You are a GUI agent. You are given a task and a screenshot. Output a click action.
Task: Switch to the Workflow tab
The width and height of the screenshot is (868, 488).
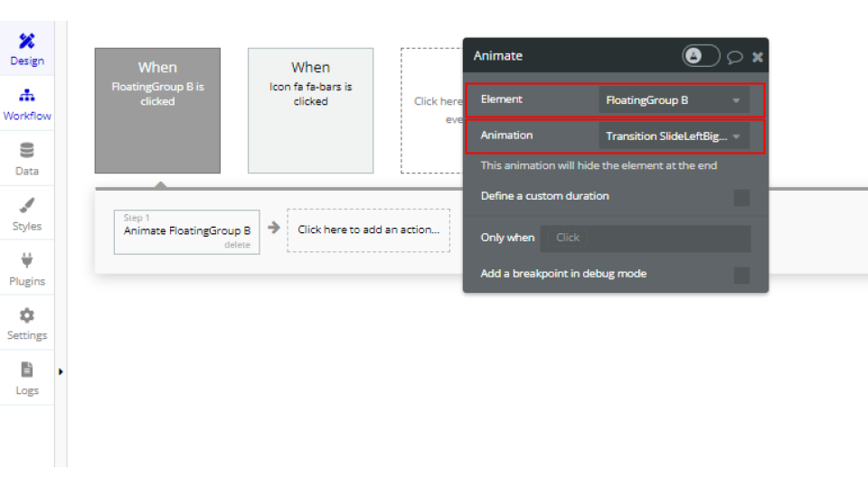pos(26,104)
